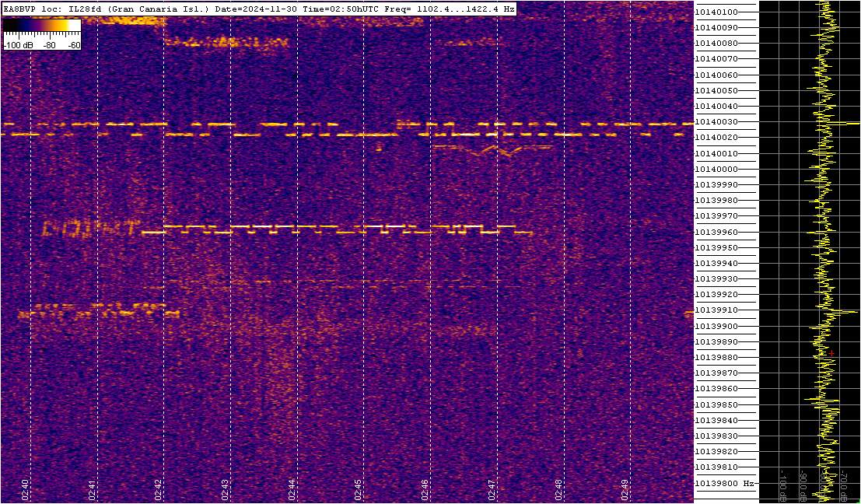Click the 02:41 time axis label
Image resolution: width=861 pixels, height=504 pixels.
(x=92, y=488)
